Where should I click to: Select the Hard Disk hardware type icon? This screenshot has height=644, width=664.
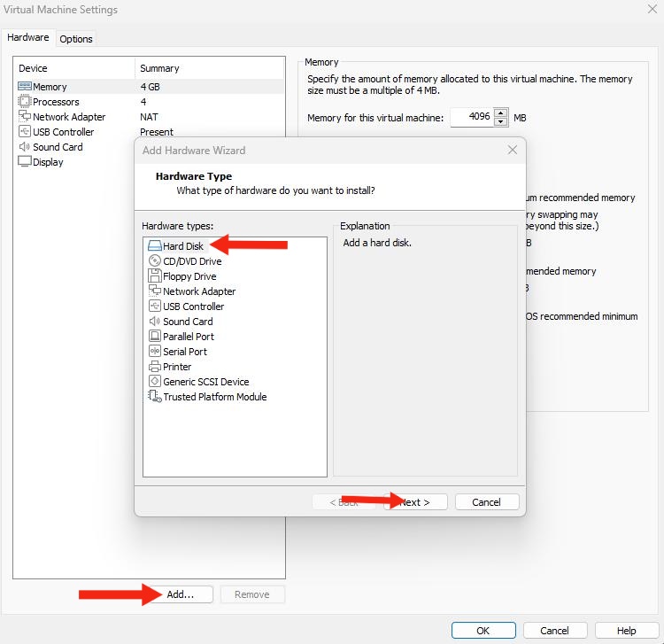click(155, 246)
